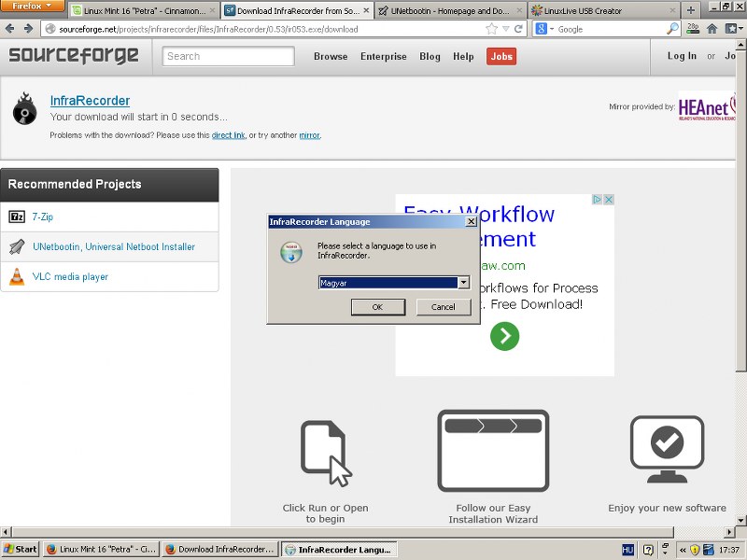Bookmark page with the star icon

point(491,29)
